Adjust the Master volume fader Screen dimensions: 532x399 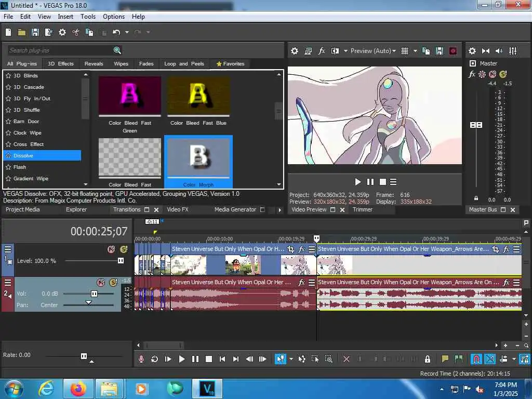coord(476,125)
